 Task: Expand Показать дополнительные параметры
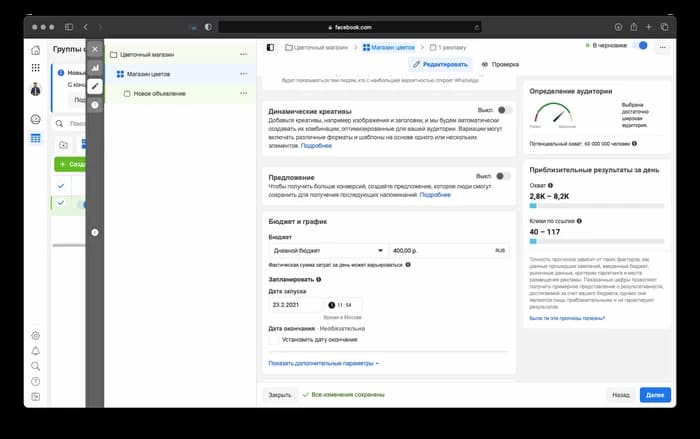point(323,363)
